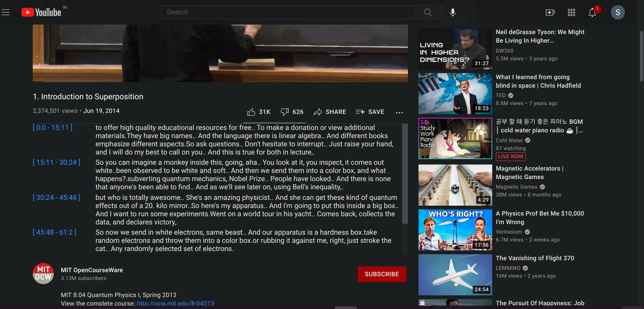Start voice search with microphone
The width and height of the screenshot is (644, 309).
453,12
